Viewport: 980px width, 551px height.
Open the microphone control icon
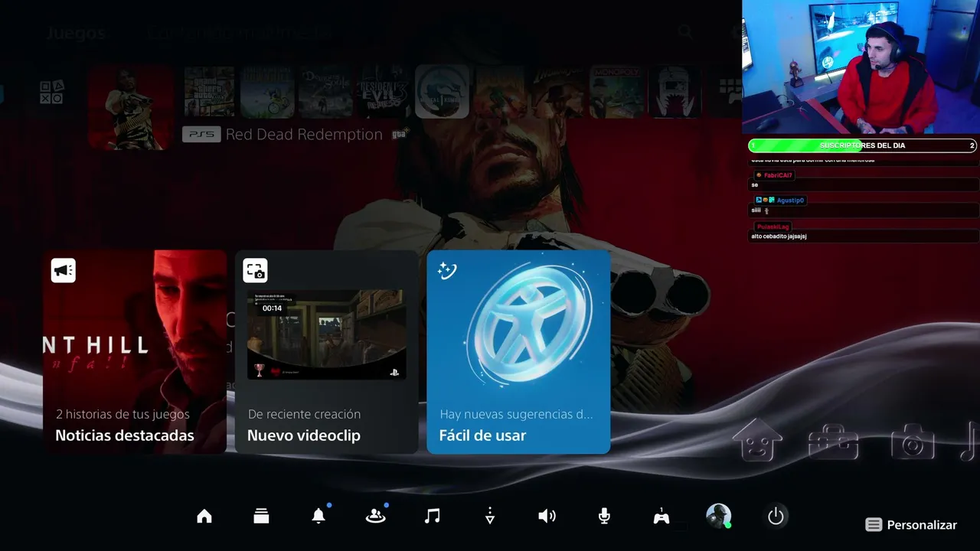(x=604, y=517)
